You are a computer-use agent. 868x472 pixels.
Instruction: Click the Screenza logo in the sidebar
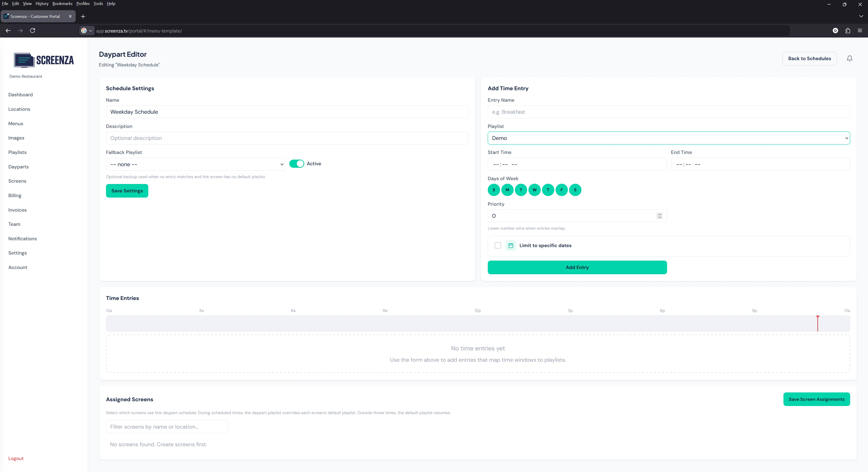click(43, 60)
